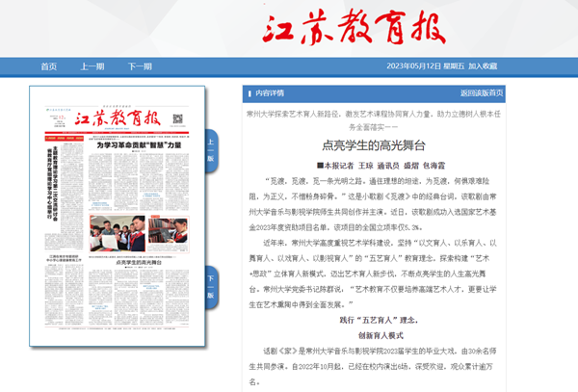Click small icon beside 内容详情
Viewport: 578px width, 392px height.
click(248, 93)
